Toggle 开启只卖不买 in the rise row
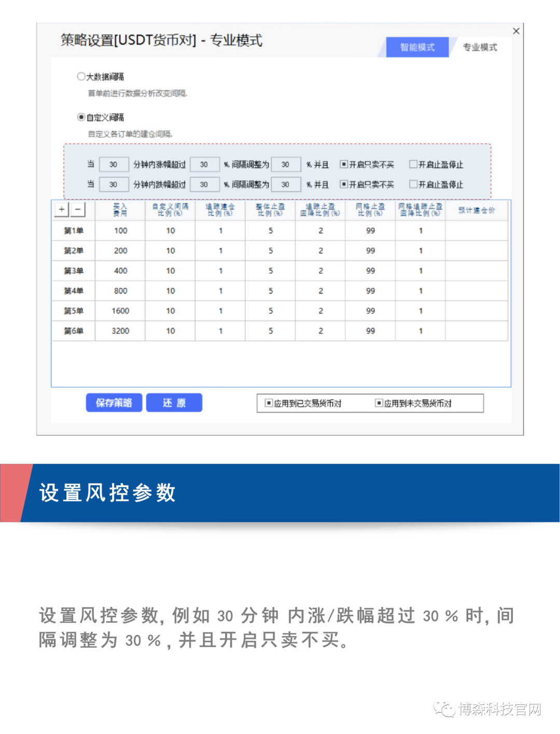This screenshot has width=560, height=734. click(x=344, y=164)
